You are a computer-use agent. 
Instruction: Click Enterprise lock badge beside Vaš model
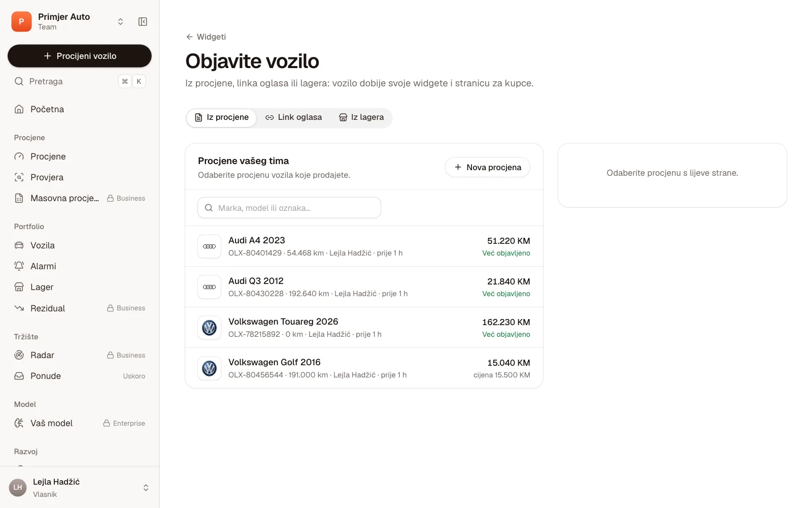coord(124,423)
